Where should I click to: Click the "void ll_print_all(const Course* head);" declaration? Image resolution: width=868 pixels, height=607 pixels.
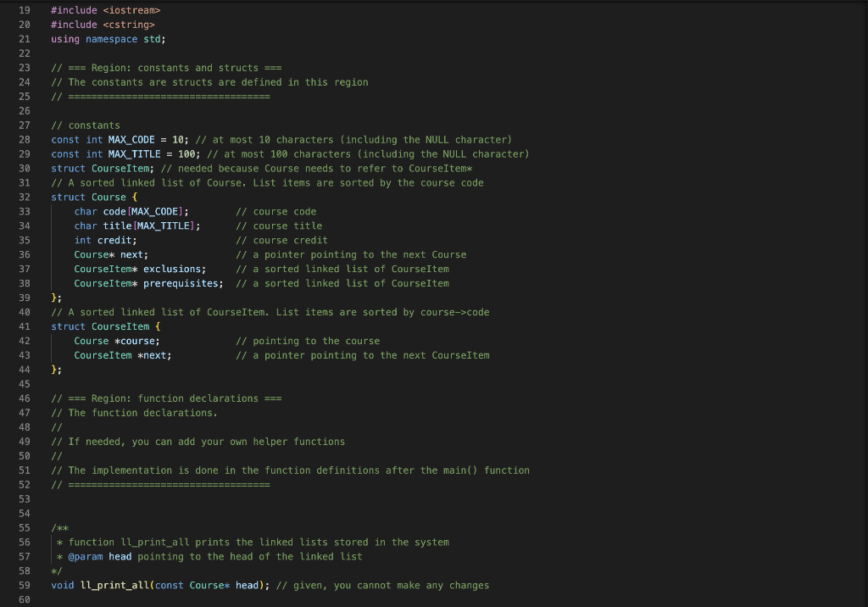tap(160, 587)
